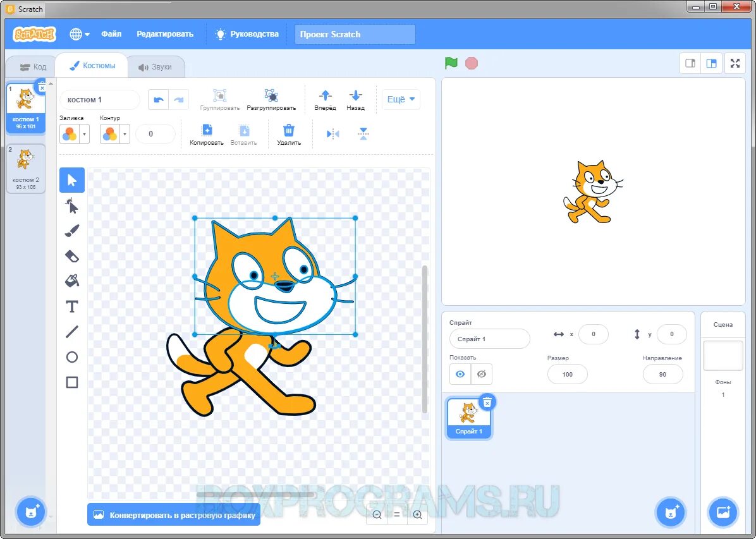Click the Redo arrow
The height and width of the screenshot is (539, 756).
[178, 100]
